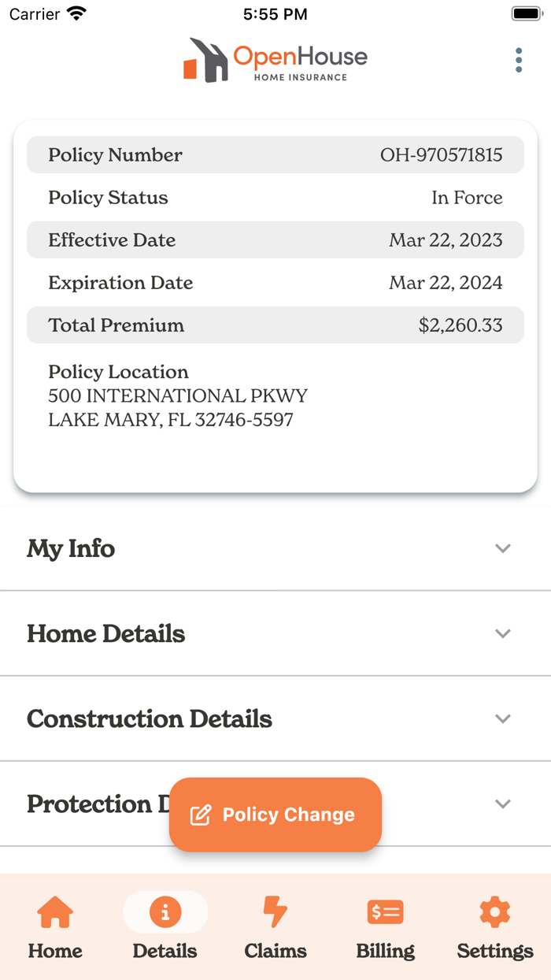Viewport: 551px width, 980px height.
Task: Open Settings via the gear icon
Action: pos(494,911)
